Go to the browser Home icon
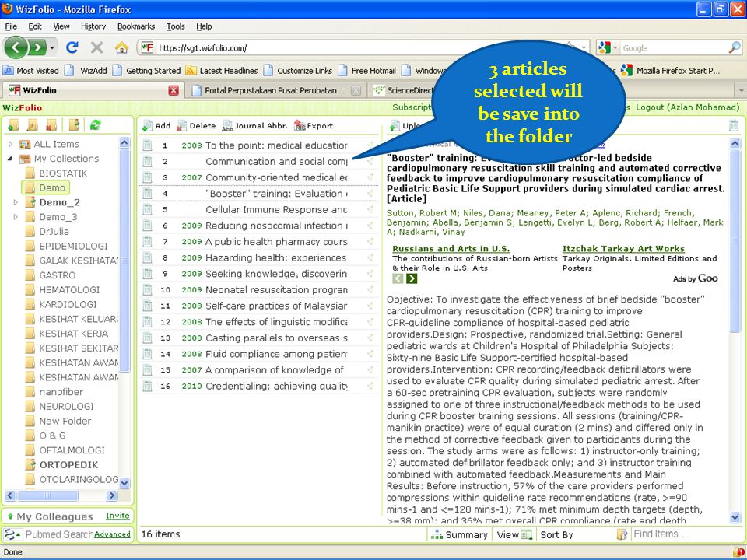747x560 pixels. tap(121, 47)
